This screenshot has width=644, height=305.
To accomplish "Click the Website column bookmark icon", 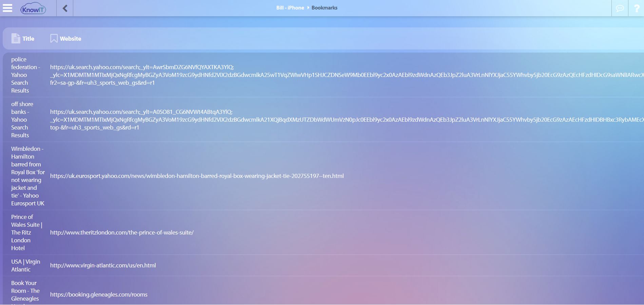I will point(54,38).
